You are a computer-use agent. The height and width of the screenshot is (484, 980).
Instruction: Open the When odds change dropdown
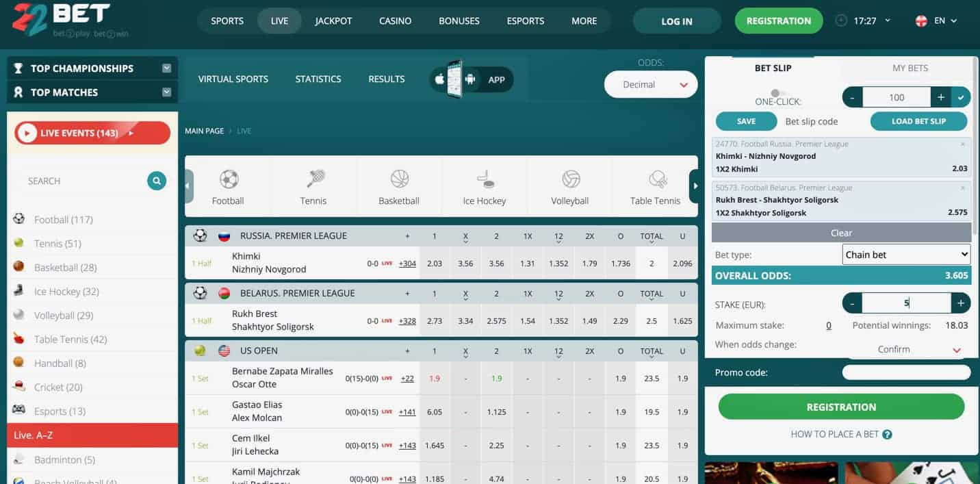906,349
